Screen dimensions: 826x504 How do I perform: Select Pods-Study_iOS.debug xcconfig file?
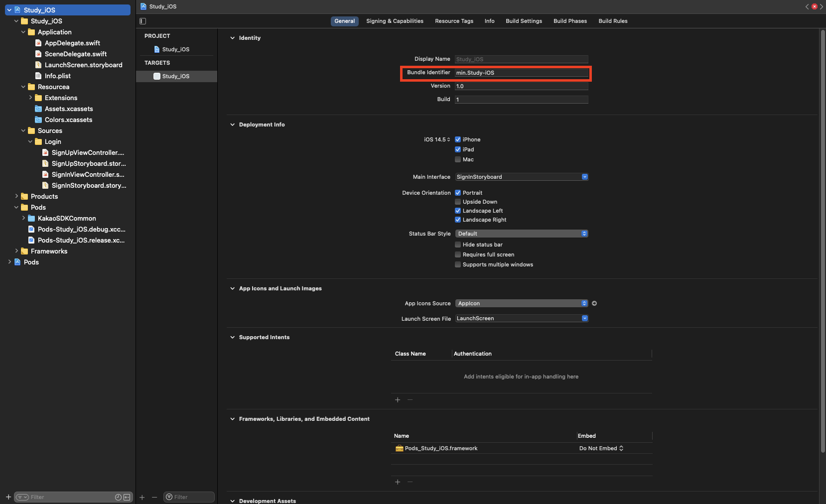tap(81, 229)
